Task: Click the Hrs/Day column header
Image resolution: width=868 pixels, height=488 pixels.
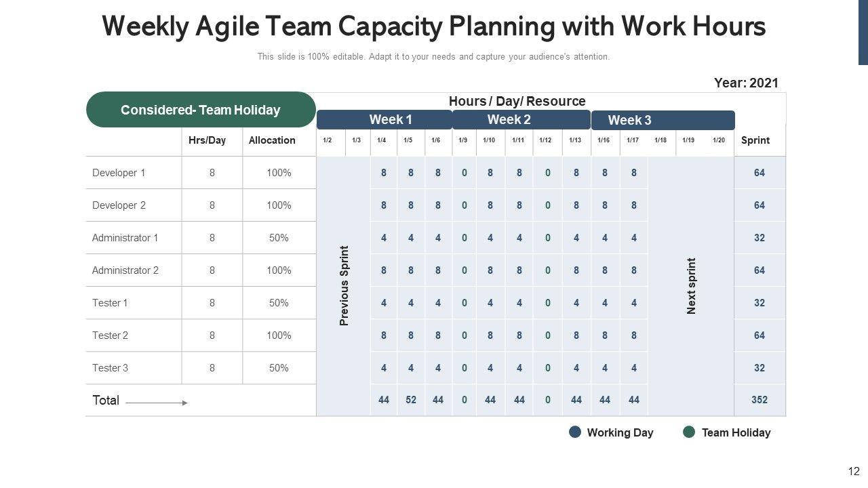Action: pyautogui.click(x=207, y=140)
